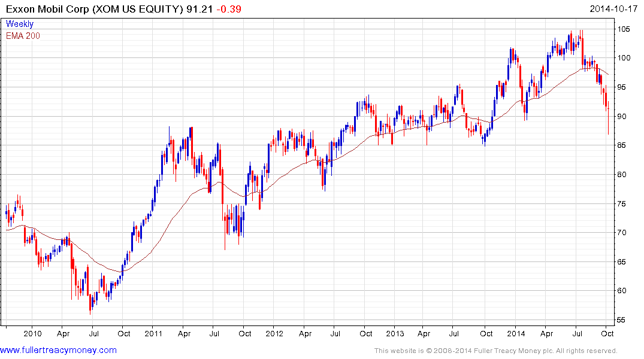
Task: Click the 90 price axis label
Action: coord(622,117)
